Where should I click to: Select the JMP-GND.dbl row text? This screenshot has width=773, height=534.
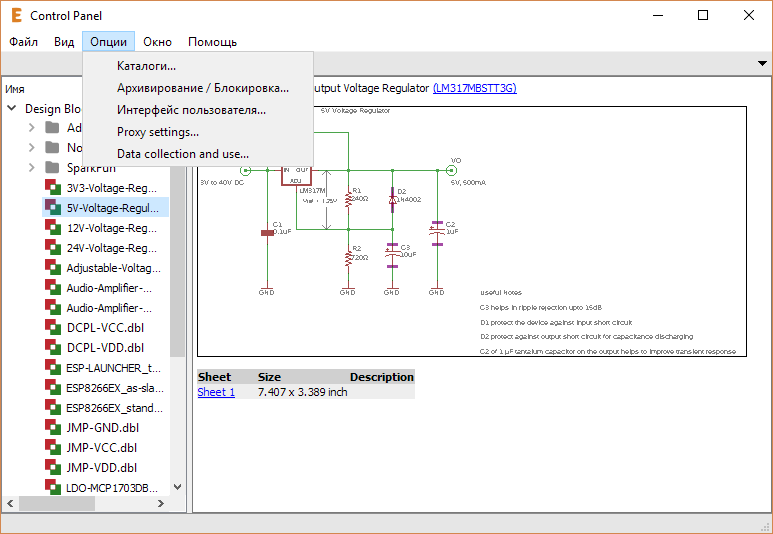pyautogui.click(x=103, y=427)
